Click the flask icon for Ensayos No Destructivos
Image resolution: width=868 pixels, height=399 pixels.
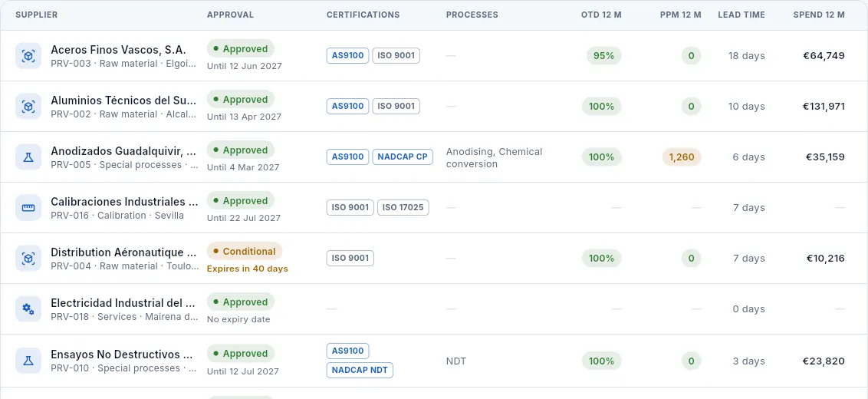(28, 361)
